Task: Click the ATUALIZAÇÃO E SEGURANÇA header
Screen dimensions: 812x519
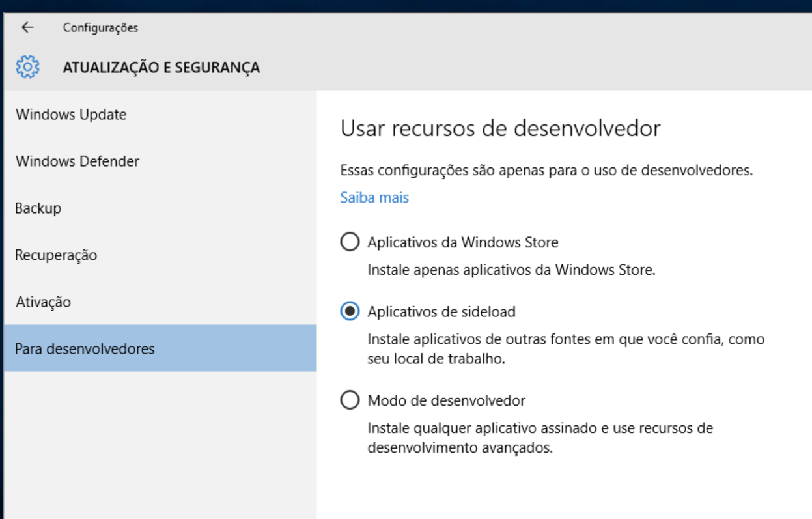Action: coord(161,67)
